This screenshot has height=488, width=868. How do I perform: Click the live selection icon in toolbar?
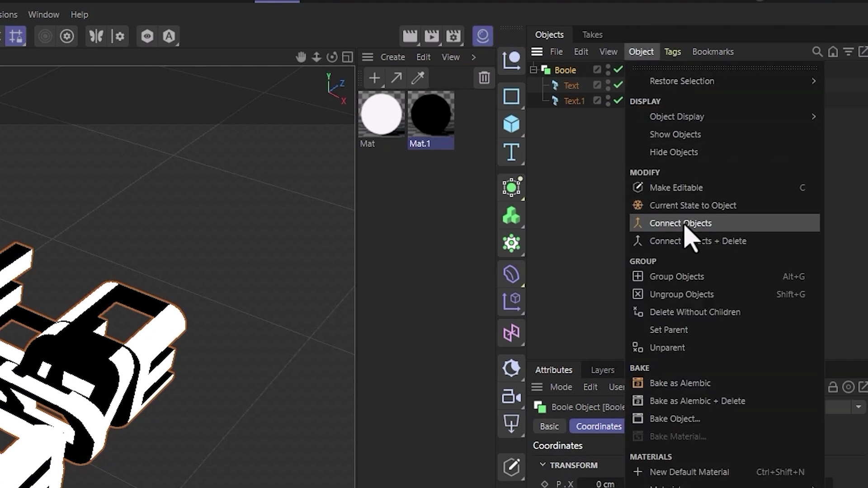click(x=45, y=36)
